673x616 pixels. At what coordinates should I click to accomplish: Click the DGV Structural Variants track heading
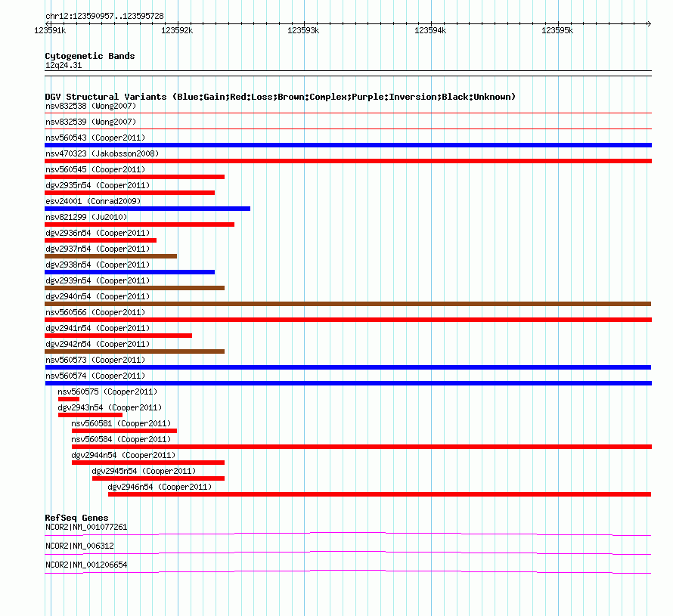click(x=280, y=97)
